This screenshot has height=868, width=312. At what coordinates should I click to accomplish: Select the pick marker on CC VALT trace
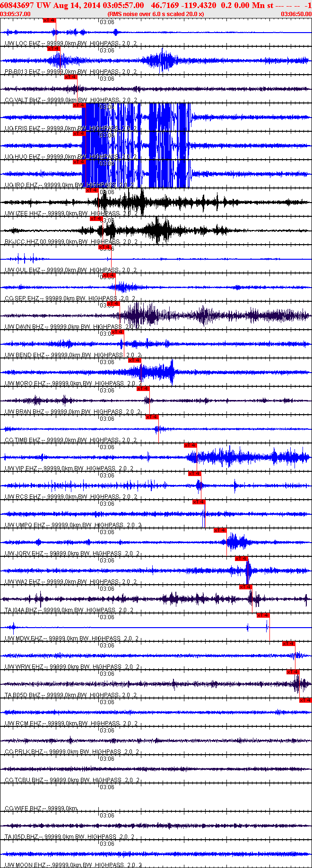[70, 77]
